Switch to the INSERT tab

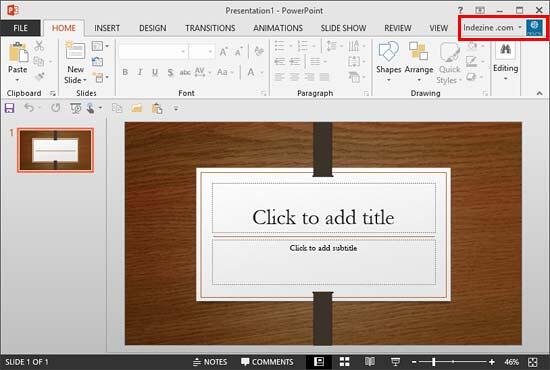(107, 28)
